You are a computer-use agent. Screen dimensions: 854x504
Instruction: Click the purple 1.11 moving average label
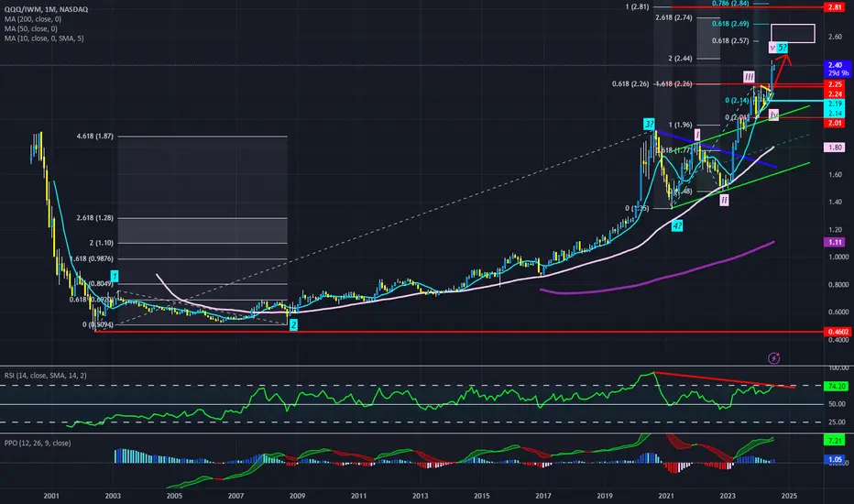tap(835, 242)
